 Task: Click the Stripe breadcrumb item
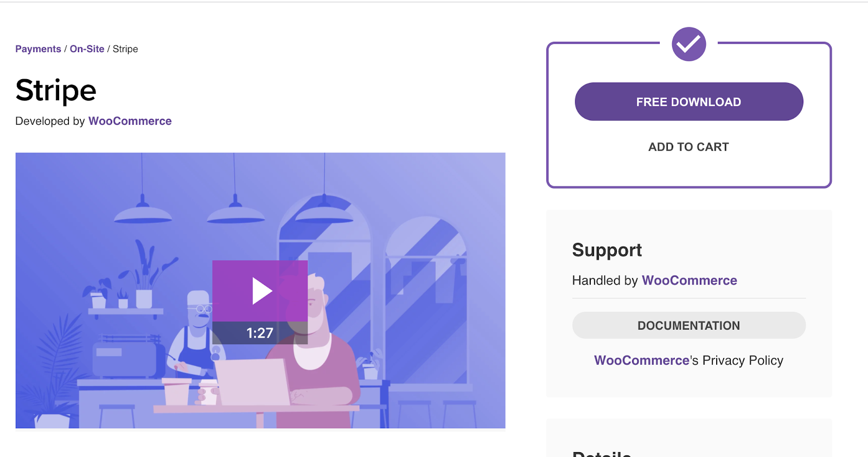click(125, 49)
